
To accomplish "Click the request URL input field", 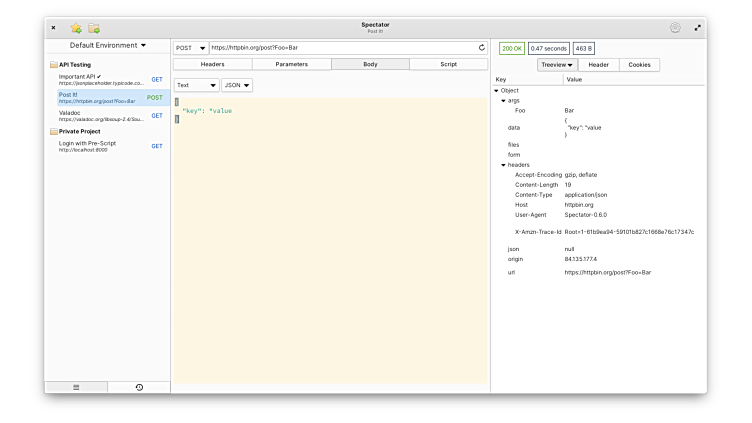I will (x=340, y=47).
